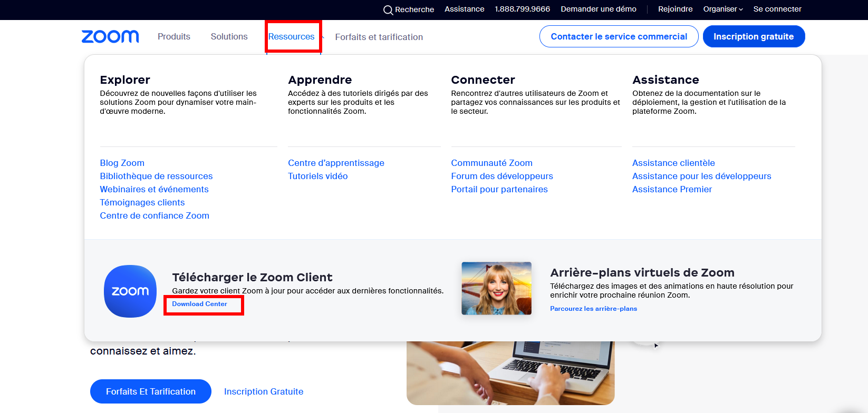The height and width of the screenshot is (413, 868).
Task: Click the Download Center link
Action: click(x=199, y=304)
